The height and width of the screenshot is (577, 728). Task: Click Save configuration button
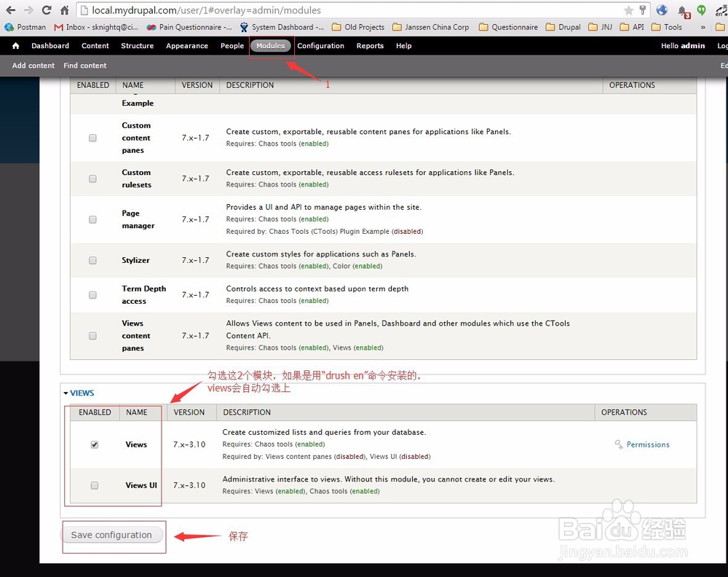[111, 535]
